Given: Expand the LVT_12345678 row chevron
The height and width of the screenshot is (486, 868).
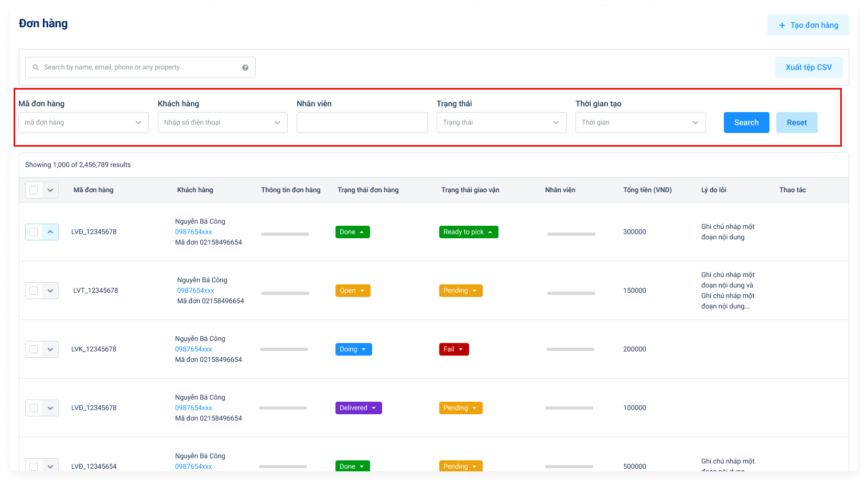Looking at the screenshot, I should (50, 291).
